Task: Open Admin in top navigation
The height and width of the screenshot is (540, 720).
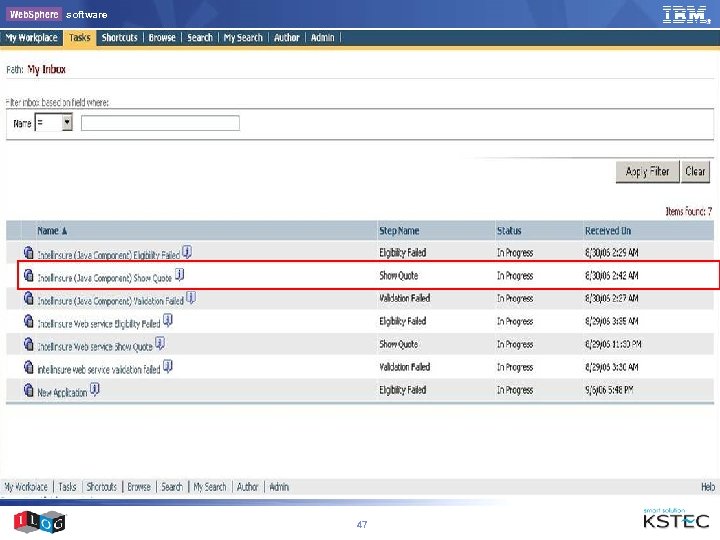Action: click(x=322, y=38)
